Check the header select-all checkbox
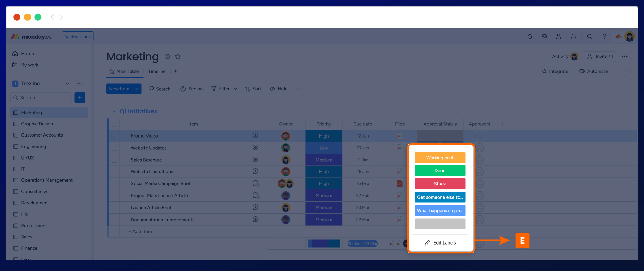The image size is (644, 271). pyautogui.click(x=114, y=124)
